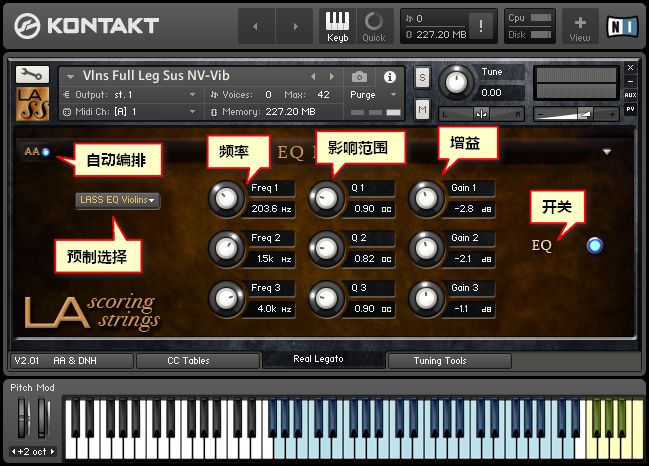Toggle the PV button

tap(630, 109)
